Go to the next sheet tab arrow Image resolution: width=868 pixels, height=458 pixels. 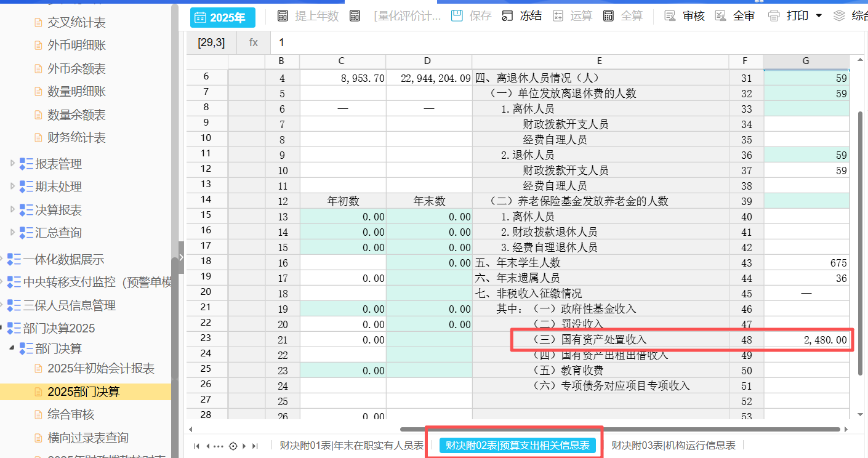(x=244, y=446)
